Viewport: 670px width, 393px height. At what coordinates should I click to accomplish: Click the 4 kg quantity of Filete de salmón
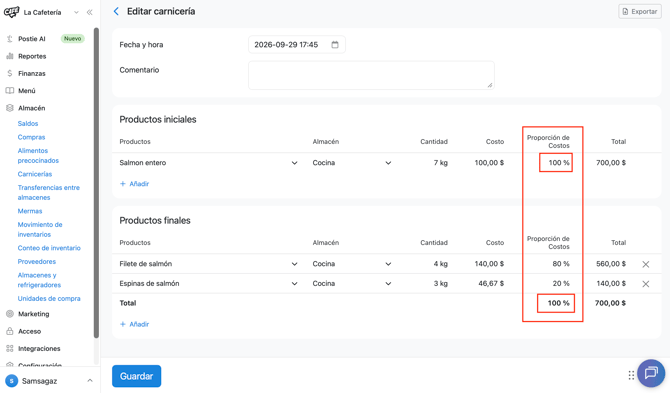tap(441, 264)
